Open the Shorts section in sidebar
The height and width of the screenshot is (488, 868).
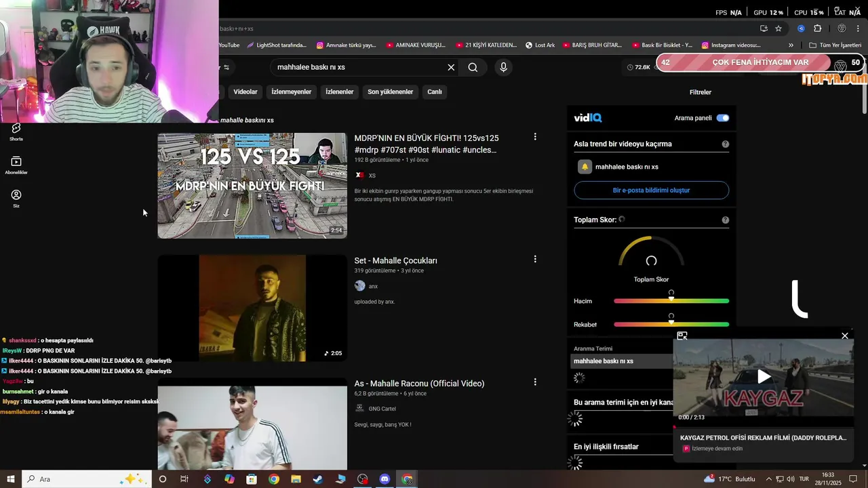16,132
